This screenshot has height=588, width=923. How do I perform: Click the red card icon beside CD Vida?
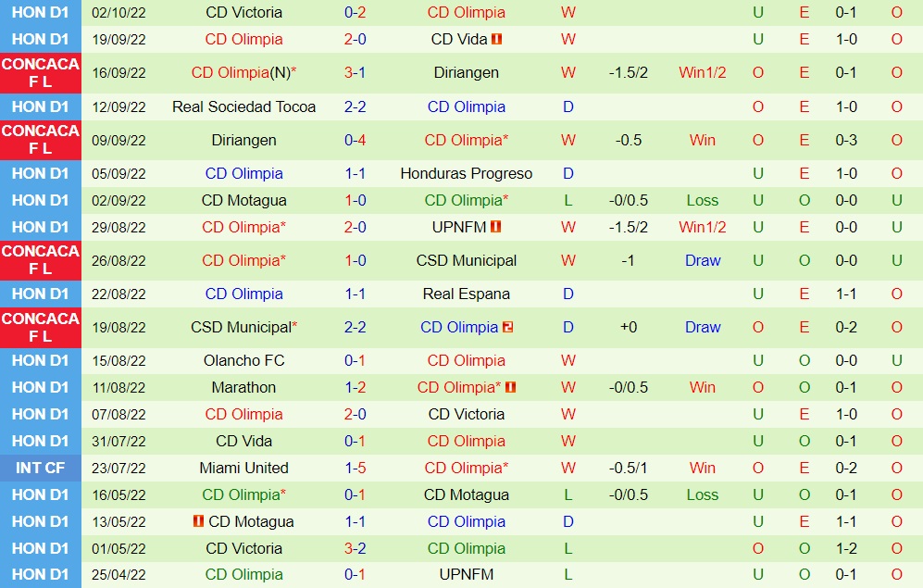(x=497, y=40)
